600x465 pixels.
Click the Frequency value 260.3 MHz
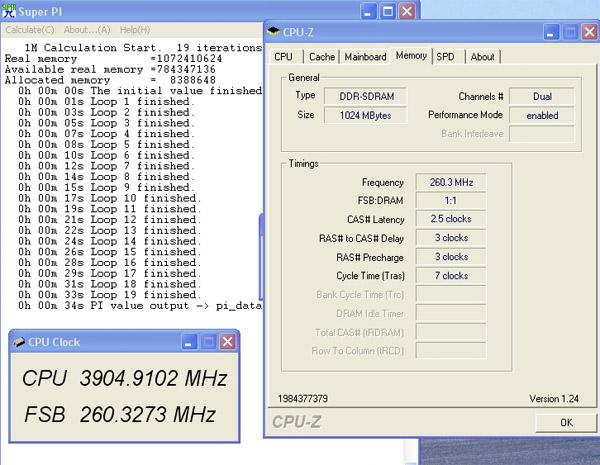451,182
